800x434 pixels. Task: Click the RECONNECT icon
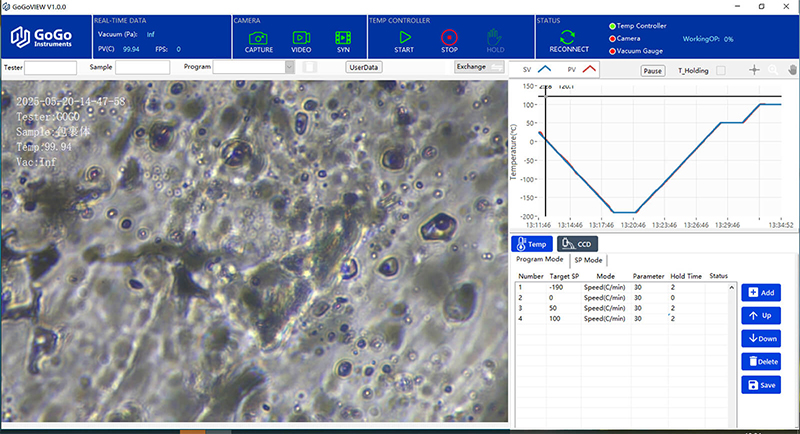click(567, 37)
